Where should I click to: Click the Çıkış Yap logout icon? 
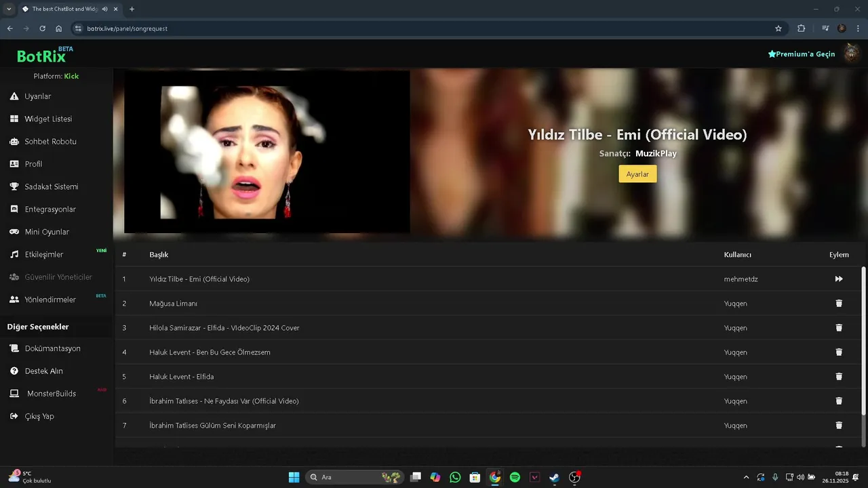(14, 416)
